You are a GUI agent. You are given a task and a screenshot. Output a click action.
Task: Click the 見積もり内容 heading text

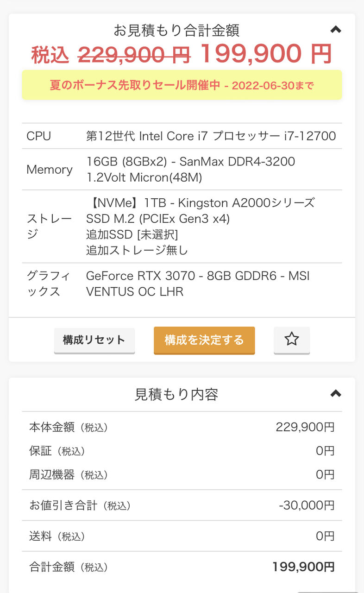click(x=176, y=394)
